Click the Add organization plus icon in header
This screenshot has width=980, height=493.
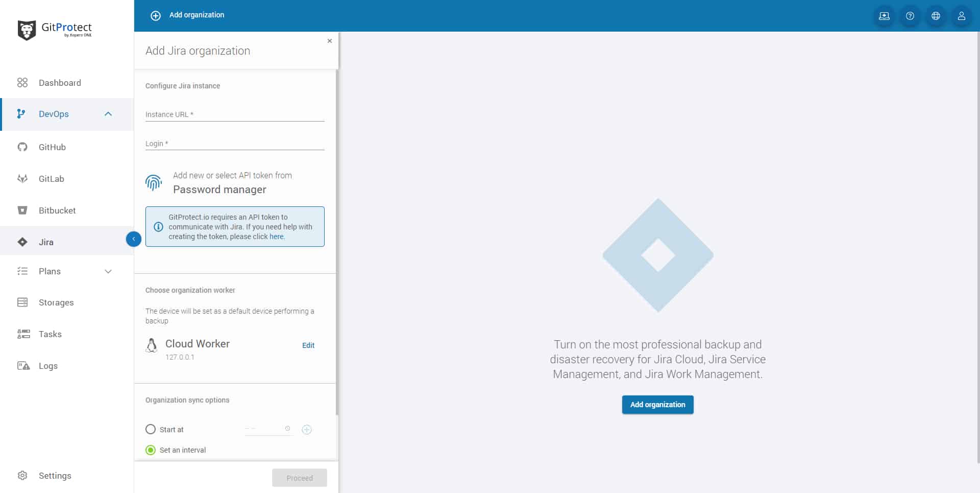(x=156, y=16)
